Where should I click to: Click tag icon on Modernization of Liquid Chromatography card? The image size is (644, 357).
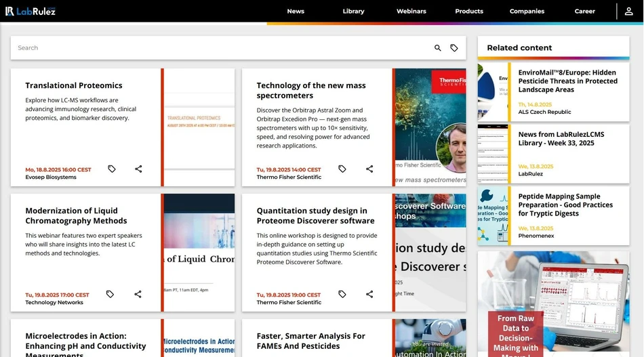(110, 294)
